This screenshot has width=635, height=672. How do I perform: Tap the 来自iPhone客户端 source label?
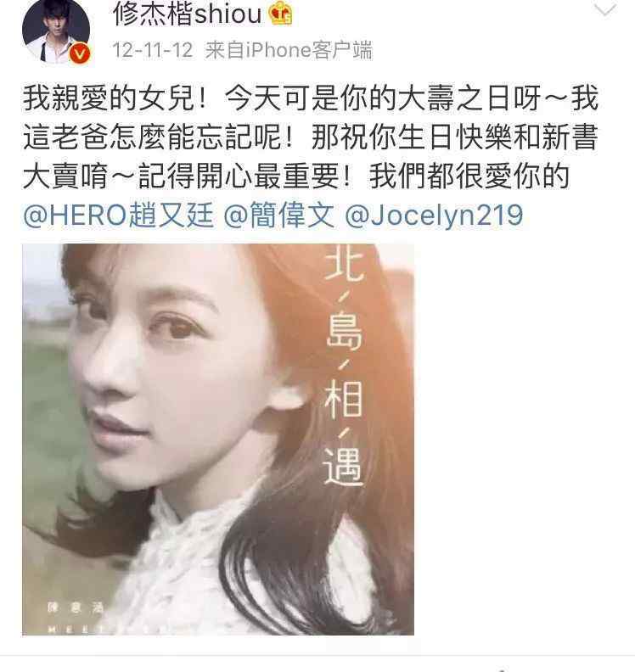click(288, 50)
